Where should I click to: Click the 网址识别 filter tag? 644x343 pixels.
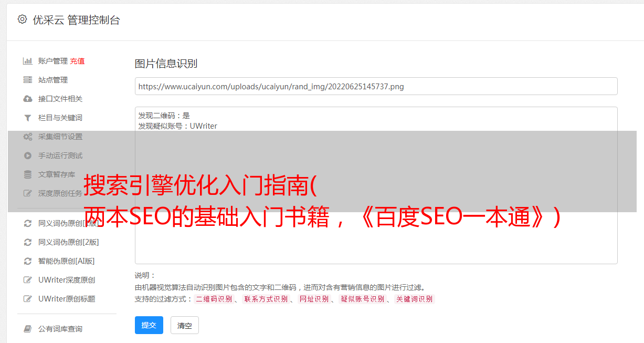tap(314, 299)
